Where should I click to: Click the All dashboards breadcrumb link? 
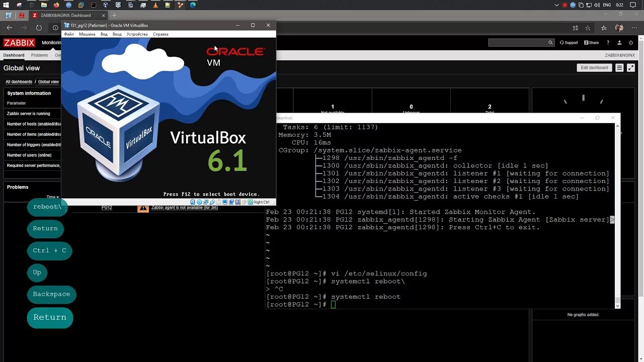click(19, 81)
